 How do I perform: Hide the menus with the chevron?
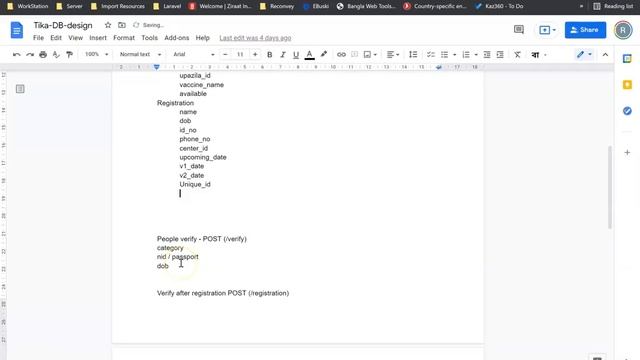tap(605, 55)
